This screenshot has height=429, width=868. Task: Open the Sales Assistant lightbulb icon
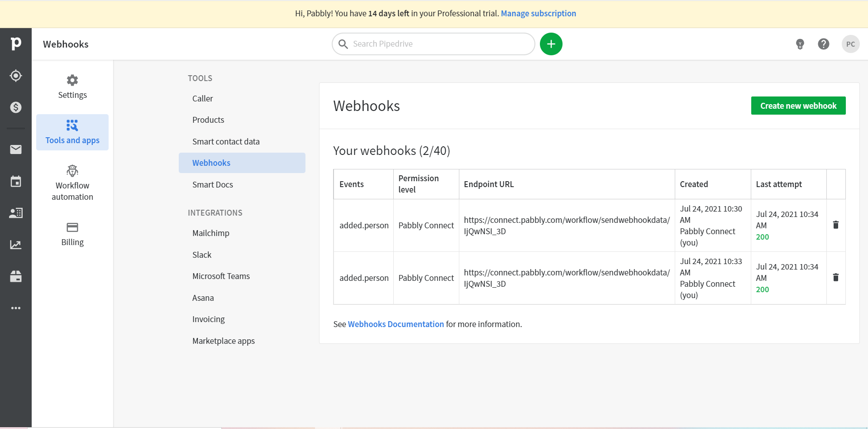tap(800, 44)
